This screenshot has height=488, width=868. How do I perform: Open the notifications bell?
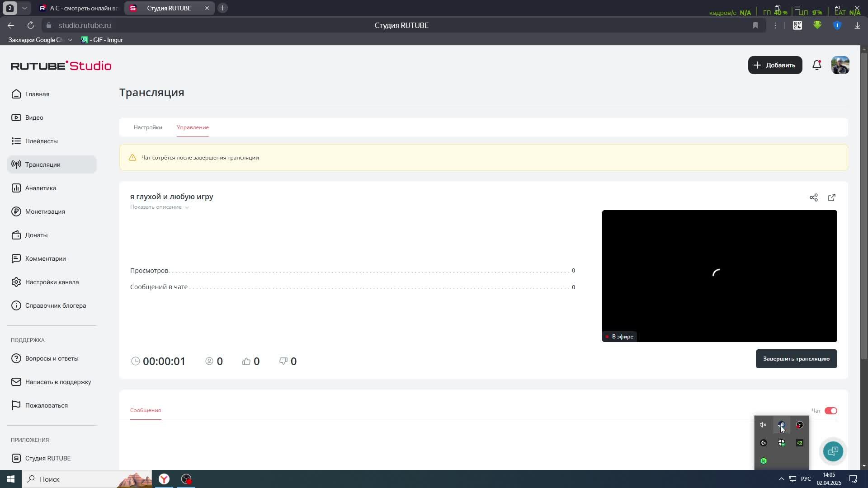pos(817,65)
